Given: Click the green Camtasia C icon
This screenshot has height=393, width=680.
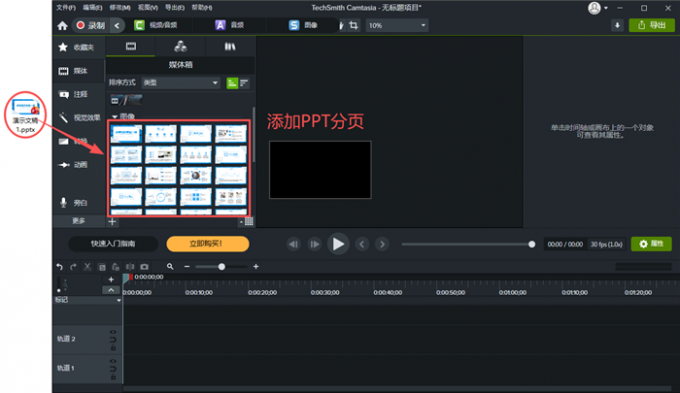Looking at the screenshot, I should click(x=139, y=25).
